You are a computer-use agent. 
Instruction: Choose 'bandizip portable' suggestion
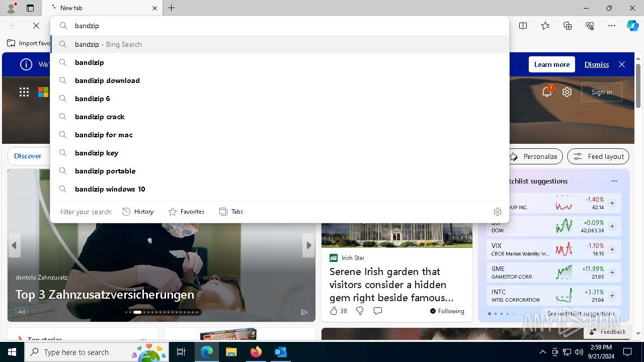click(x=280, y=171)
